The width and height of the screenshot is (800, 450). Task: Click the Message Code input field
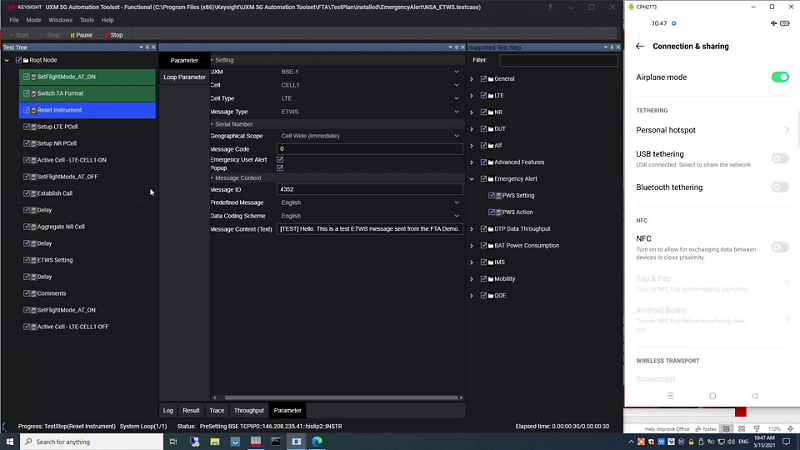pos(370,149)
